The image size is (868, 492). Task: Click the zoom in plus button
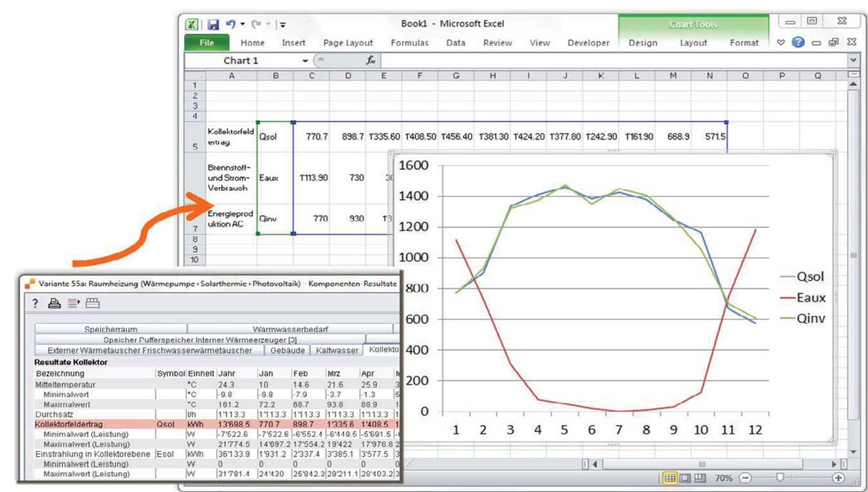pos(838,478)
